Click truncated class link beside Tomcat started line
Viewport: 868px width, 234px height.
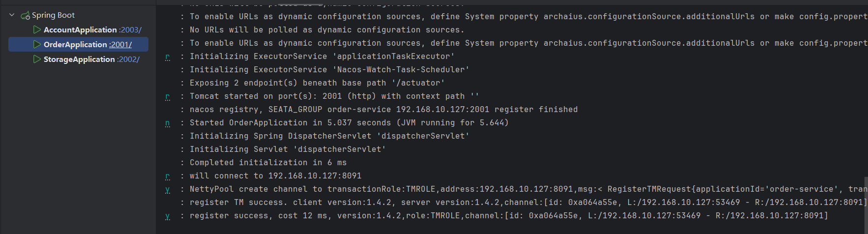168,96
